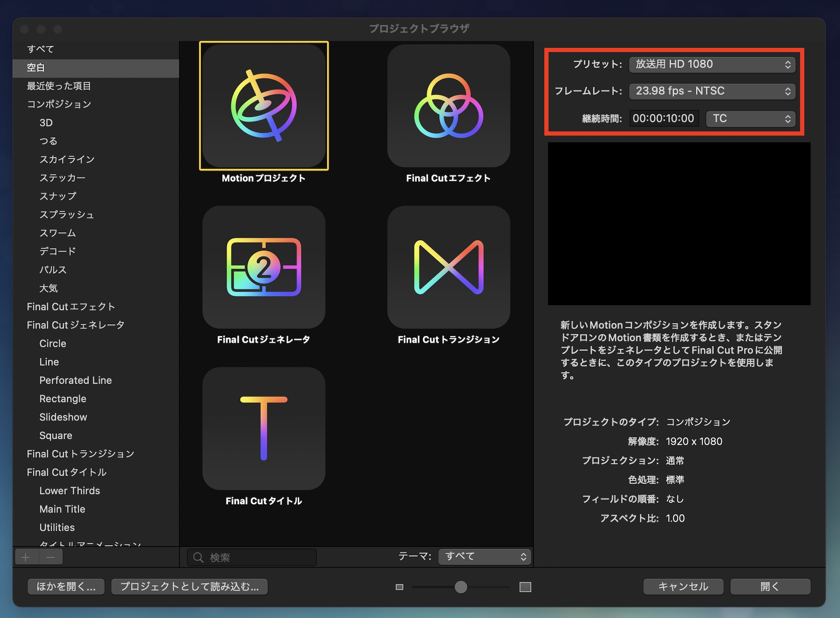Image resolution: width=840 pixels, height=618 pixels.
Task: Open the フレームレート dropdown
Action: pyautogui.click(x=712, y=91)
